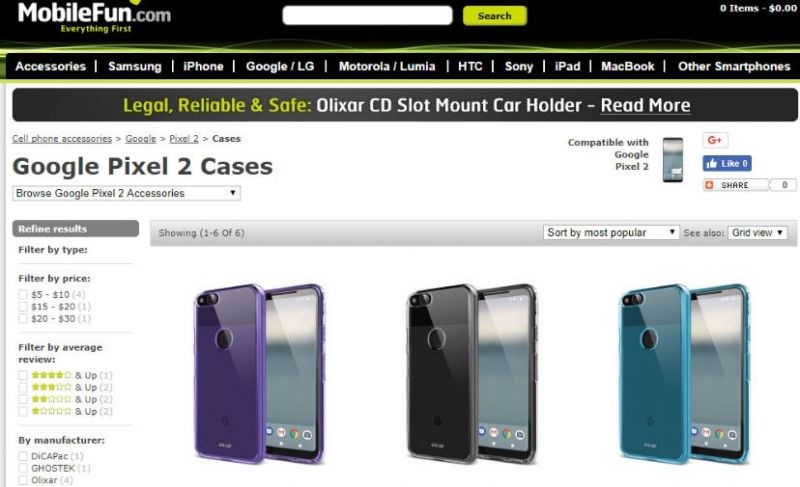
Task: Check the $5 - $10 price filter
Action: coord(23,295)
